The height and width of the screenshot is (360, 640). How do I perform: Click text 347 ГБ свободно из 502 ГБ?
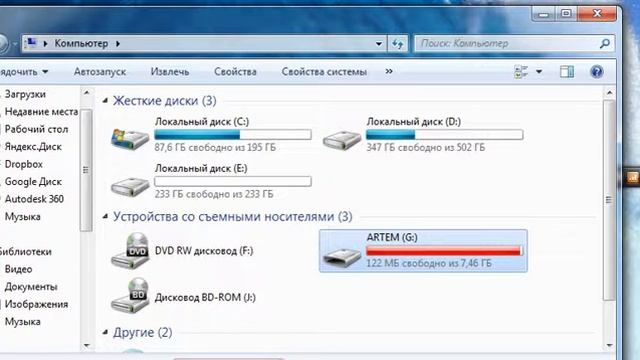coord(426,147)
